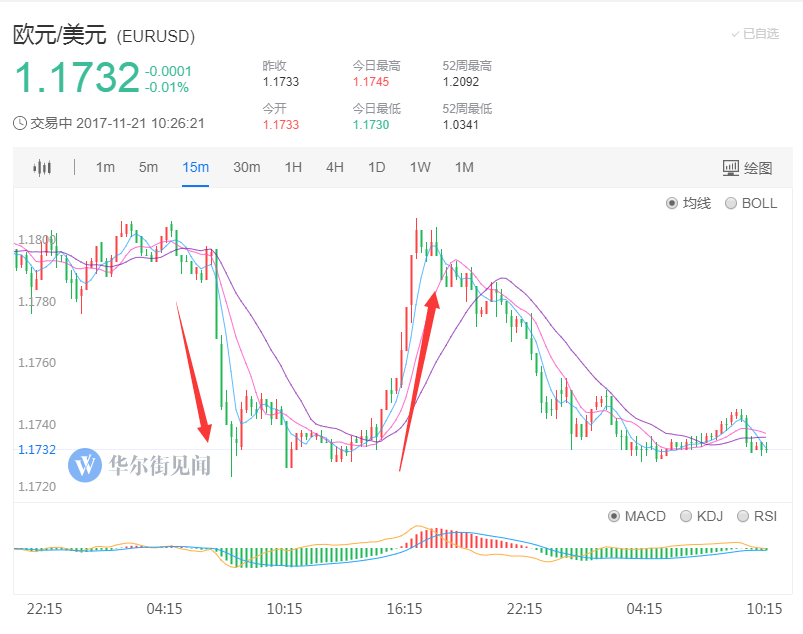Click the 昨收 value 1.1733
Screen dimensions: 803x634
click(281, 82)
